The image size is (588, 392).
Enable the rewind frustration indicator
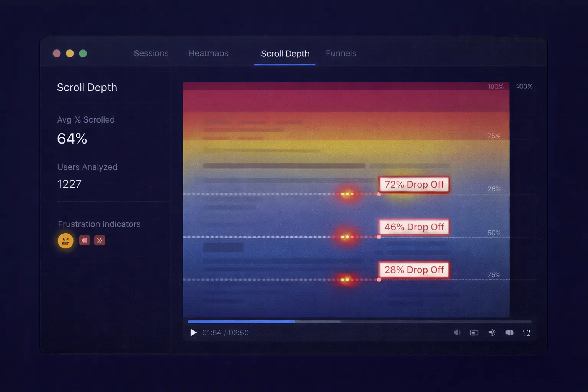point(84,240)
